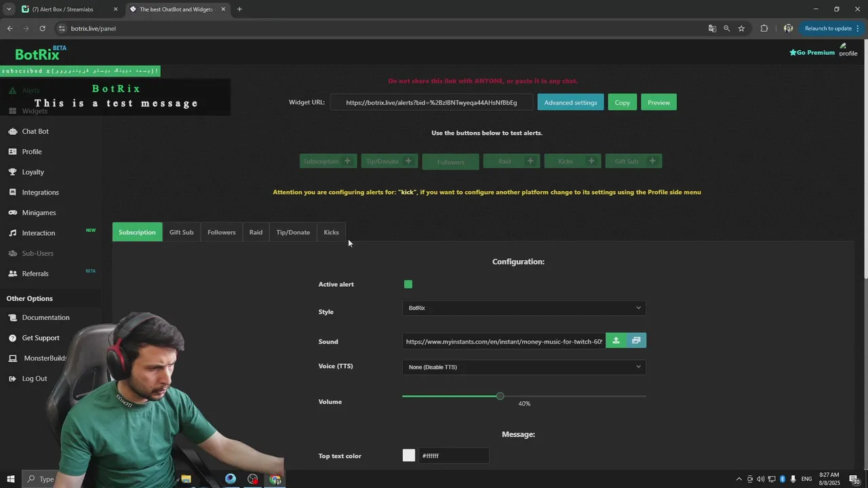Click the Top text color hex field
The width and height of the screenshot is (868, 488).
pyautogui.click(x=454, y=455)
